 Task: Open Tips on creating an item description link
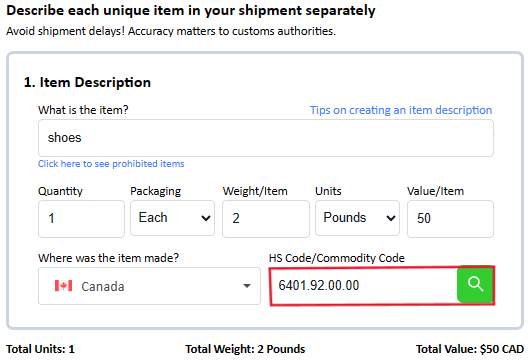(401, 110)
